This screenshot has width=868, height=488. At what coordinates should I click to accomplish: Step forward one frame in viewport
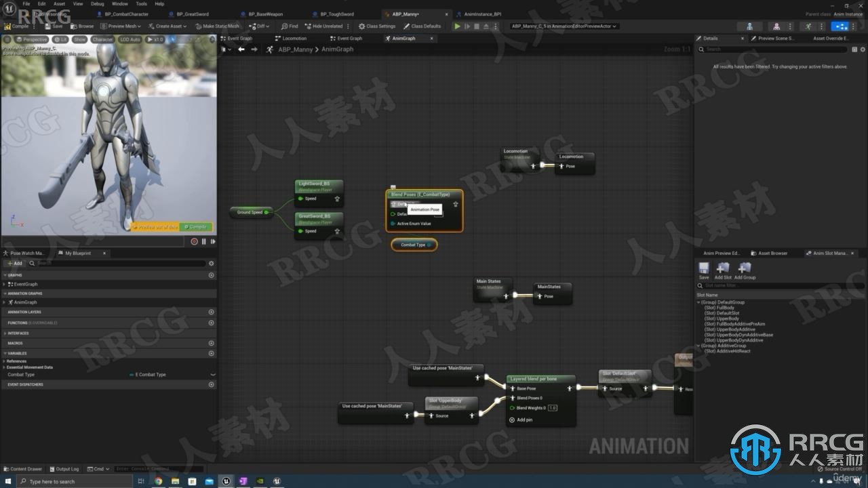click(213, 241)
